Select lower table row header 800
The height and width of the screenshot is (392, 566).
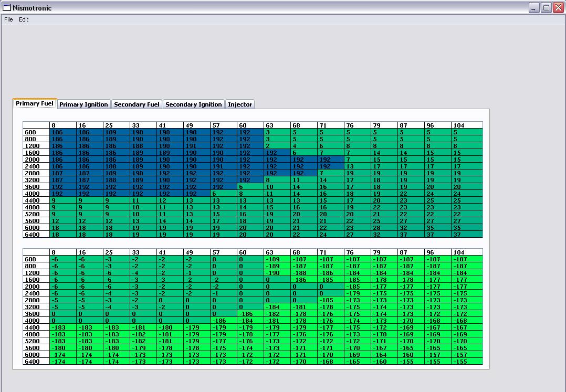point(36,266)
